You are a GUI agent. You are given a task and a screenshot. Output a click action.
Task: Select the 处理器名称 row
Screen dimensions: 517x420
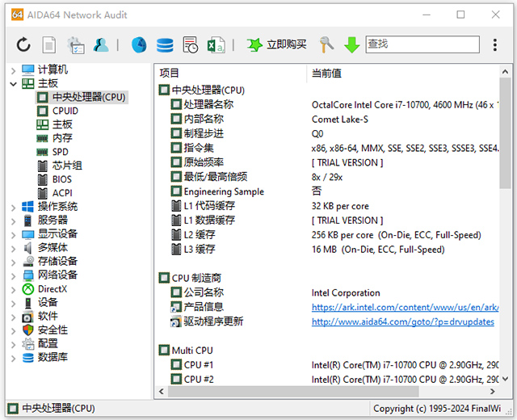(328, 105)
